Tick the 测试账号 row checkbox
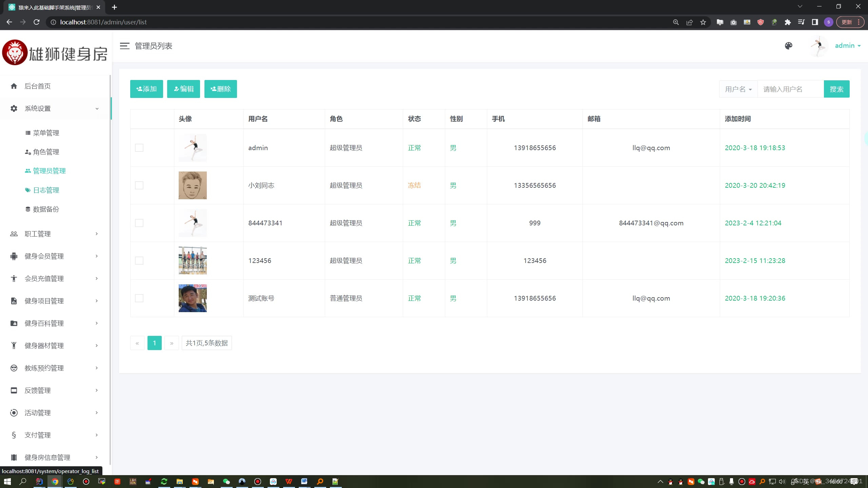 (x=139, y=298)
